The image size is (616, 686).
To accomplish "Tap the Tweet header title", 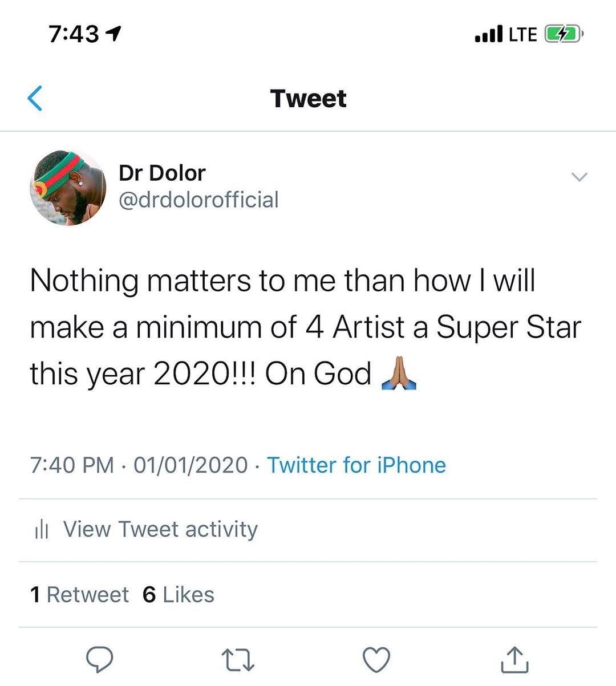I will (x=308, y=99).
